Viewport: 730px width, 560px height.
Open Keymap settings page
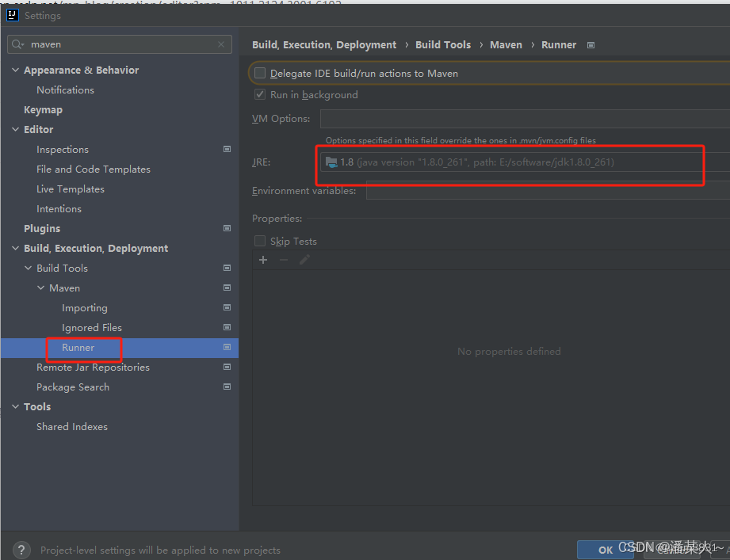(43, 110)
